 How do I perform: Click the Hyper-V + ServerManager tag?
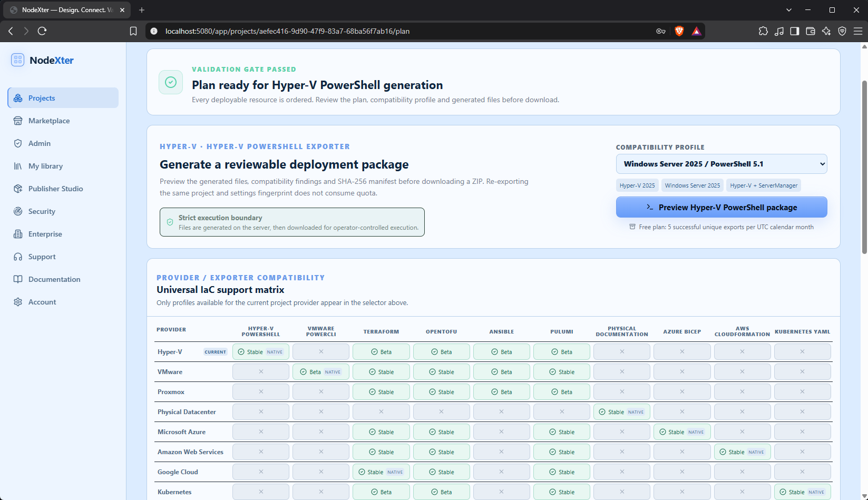click(x=764, y=185)
